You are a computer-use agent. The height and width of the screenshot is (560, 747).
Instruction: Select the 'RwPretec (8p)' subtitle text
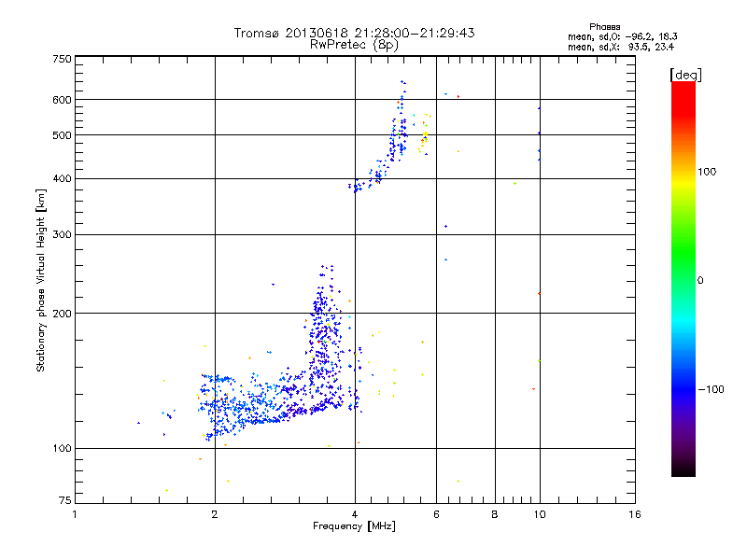tap(354, 45)
